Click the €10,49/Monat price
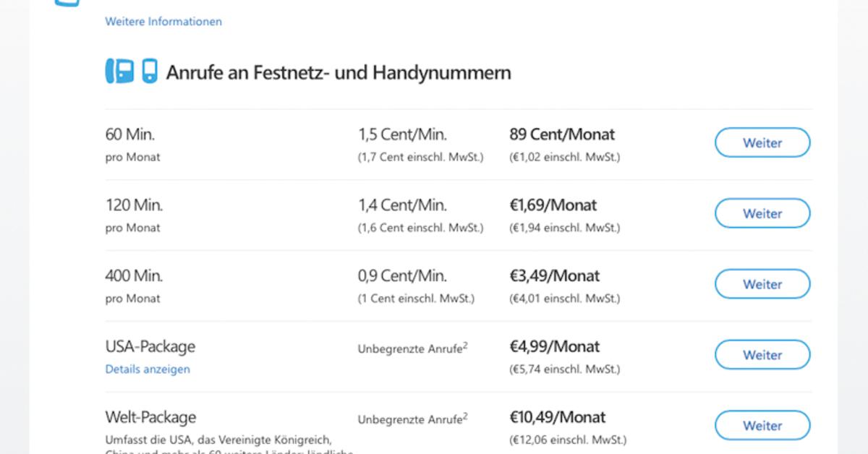The height and width of the screenshot is (454, 868). point(558,418)
